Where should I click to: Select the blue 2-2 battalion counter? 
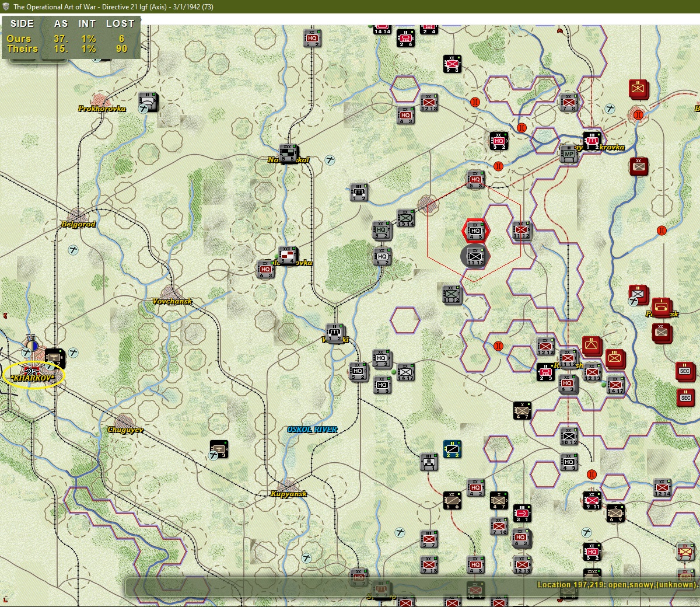[452, 449]
